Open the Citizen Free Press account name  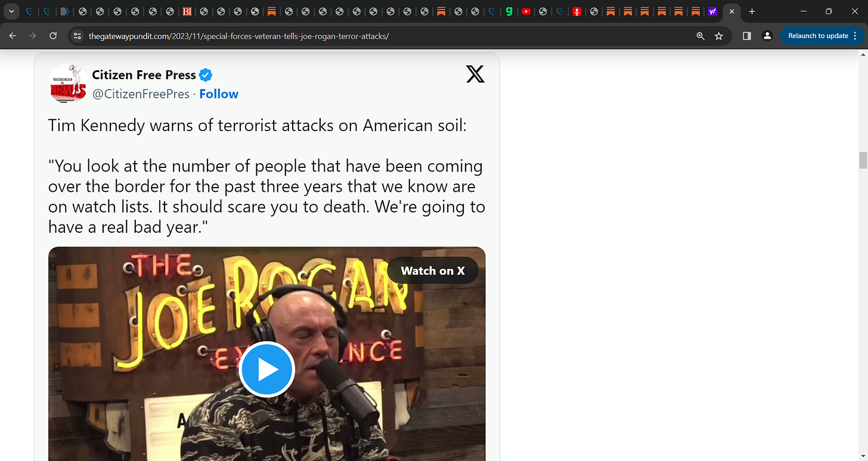(144, 75)
